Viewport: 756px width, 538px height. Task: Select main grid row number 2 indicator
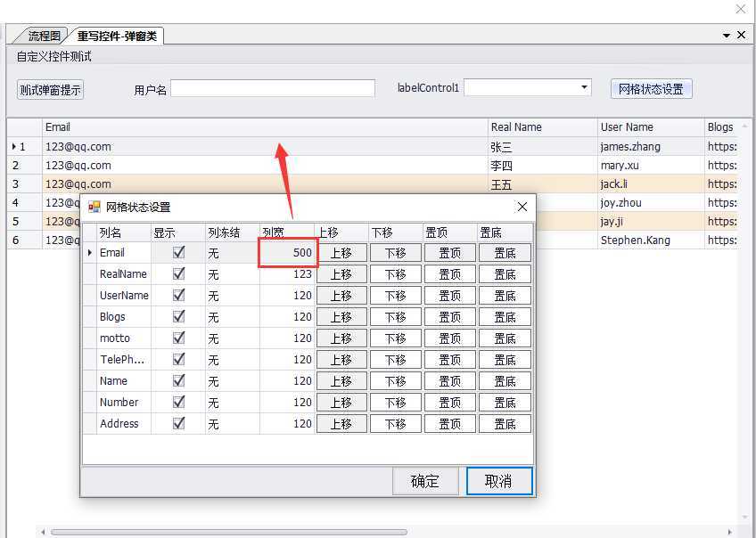[x=24, y=165]
